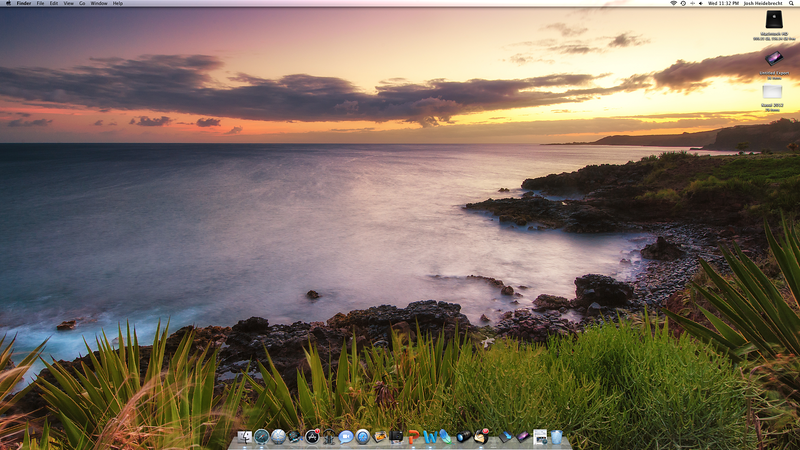This screenshot has height=450, width=800.
Task: Launch the orange P app in dock
Action: point(413,437)
